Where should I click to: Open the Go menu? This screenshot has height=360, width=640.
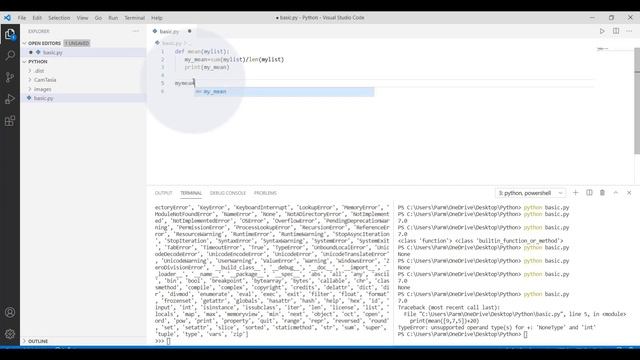point(98,18)
